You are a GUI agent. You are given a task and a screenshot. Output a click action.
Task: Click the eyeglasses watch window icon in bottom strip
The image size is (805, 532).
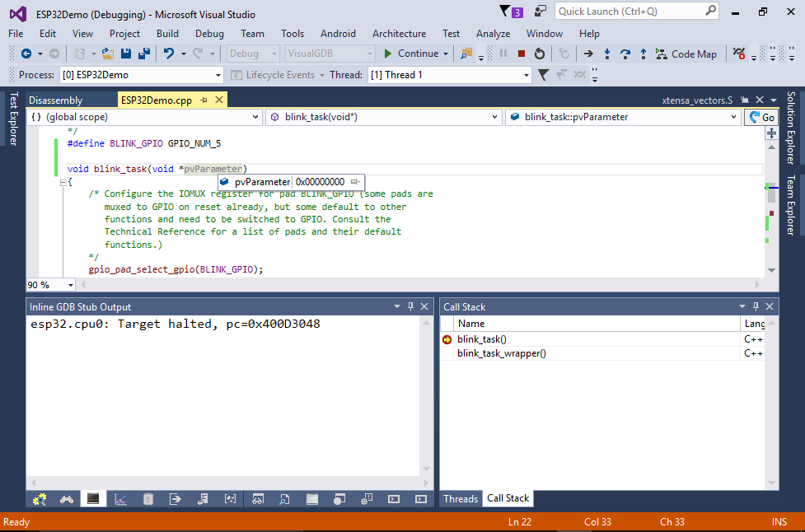[258, 499]
